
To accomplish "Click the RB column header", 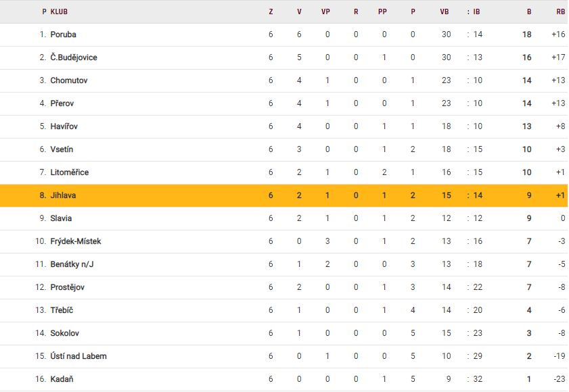I will tap(560, 11).
